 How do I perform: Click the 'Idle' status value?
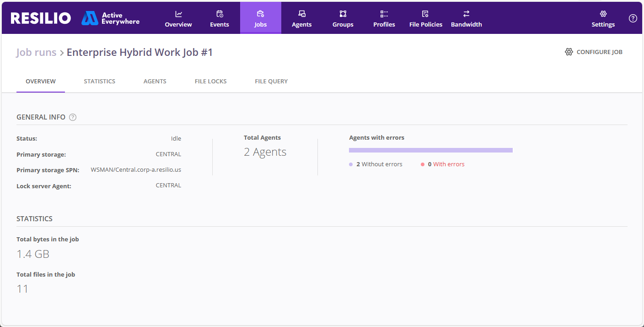tap(176, 138)
